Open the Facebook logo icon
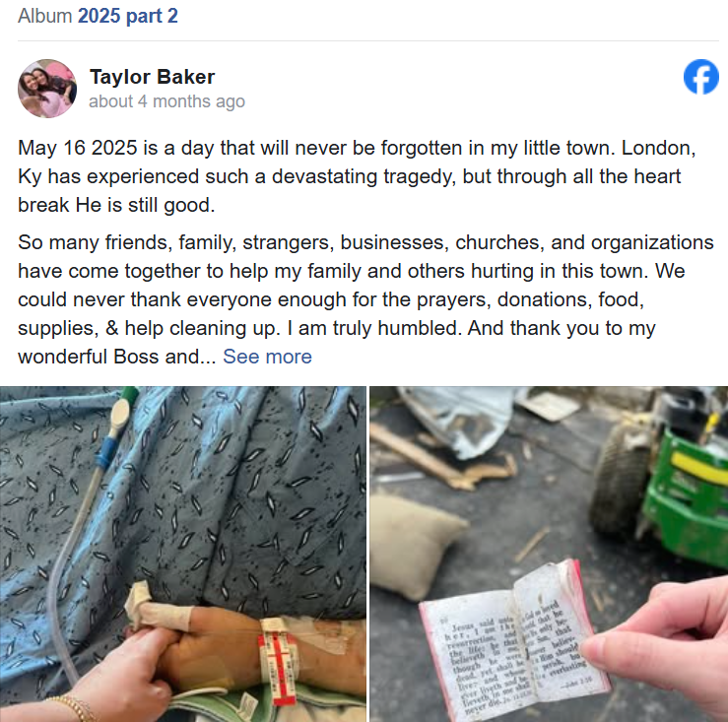 tap(701, 77)
